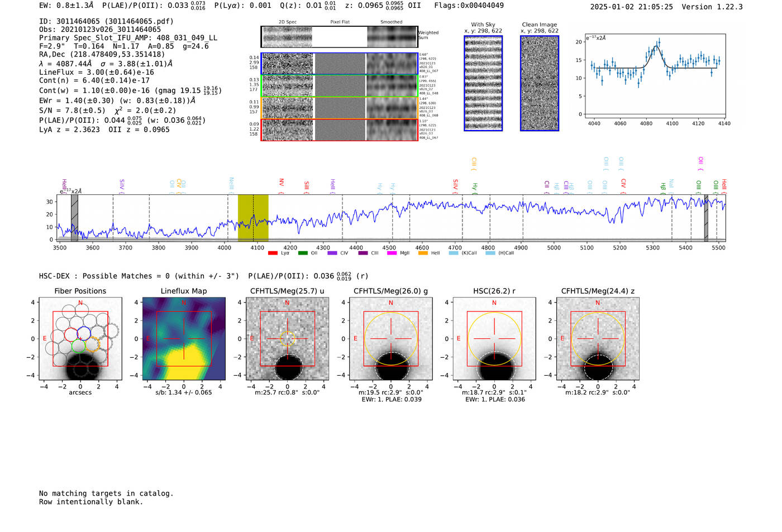Click the m:18.2 rc:2.9" caption under z image
Screen dimensions: 782x532
tap(598, 392)
